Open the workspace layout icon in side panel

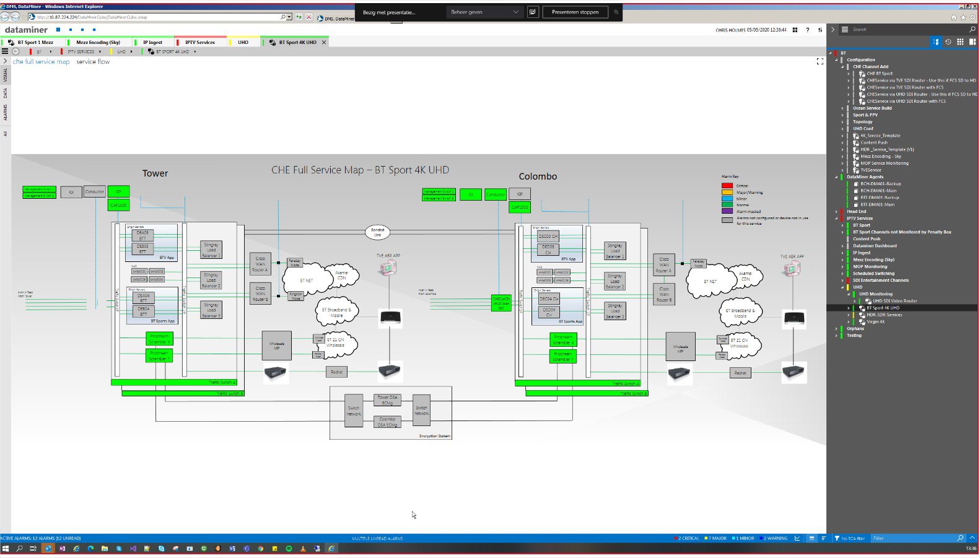[973, 41]
